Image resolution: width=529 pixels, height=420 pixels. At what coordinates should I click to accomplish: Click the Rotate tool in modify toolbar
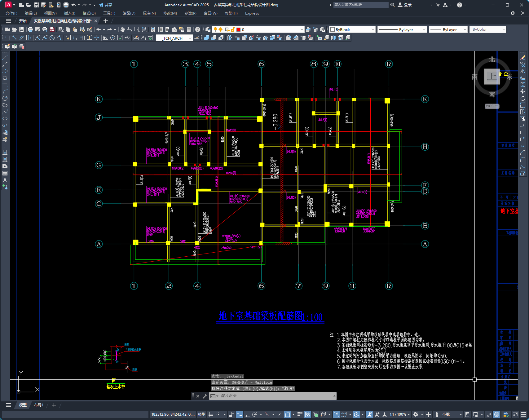click(523, 98)
